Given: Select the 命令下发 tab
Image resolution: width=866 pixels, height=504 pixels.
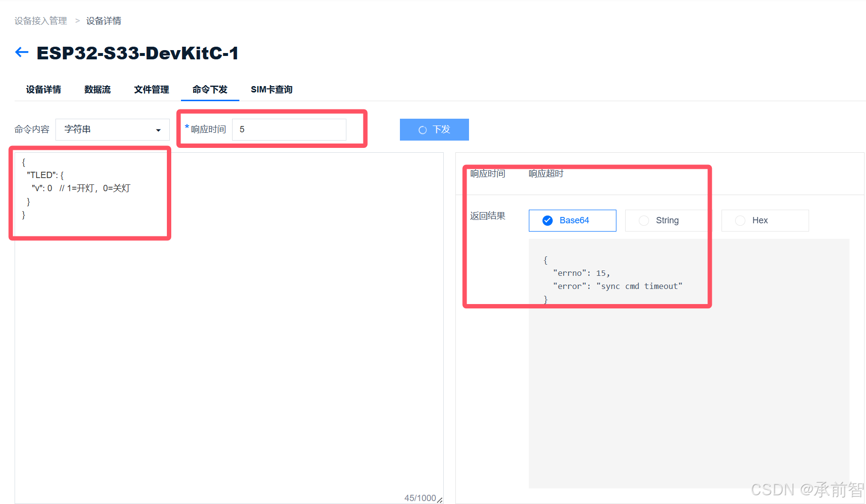Looking at the screenshot, I should pyautogui.click(x=210, y=90).
